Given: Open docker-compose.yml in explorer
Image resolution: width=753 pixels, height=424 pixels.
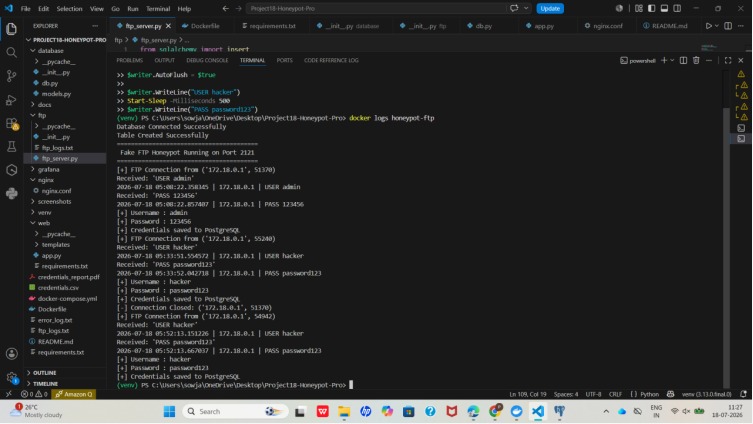Looking at the screenshot, I should click(x=67, y=299).
